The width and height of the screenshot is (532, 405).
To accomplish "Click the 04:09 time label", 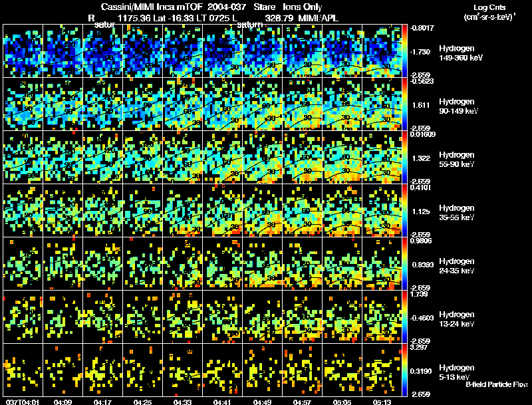I will pos(63,402).
